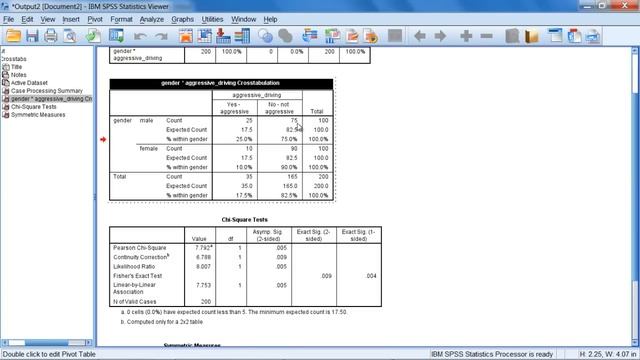Save the output document via floppy icon

tap(32, 36)
